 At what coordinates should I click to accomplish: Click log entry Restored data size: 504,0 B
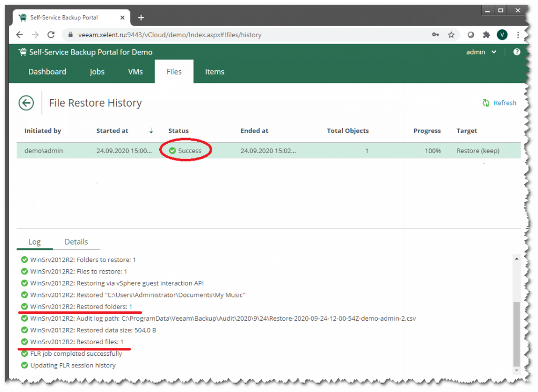[93, 330]
